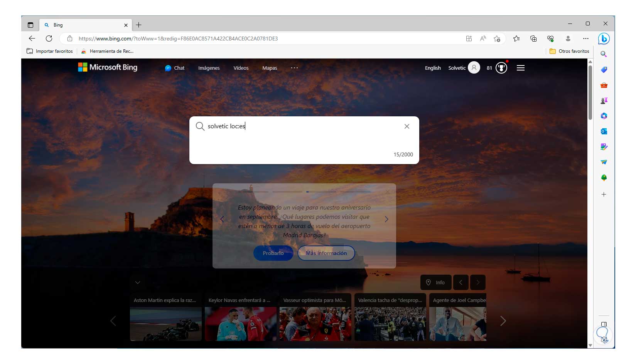Open the sidebar Games chess icon
This screenshot has width=636, height=364.
point(604,101)
